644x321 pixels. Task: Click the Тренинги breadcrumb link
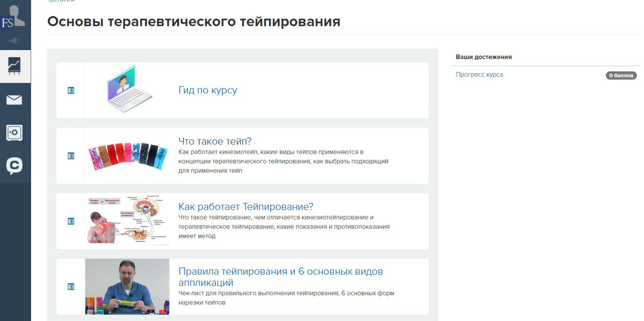[61, 1]
